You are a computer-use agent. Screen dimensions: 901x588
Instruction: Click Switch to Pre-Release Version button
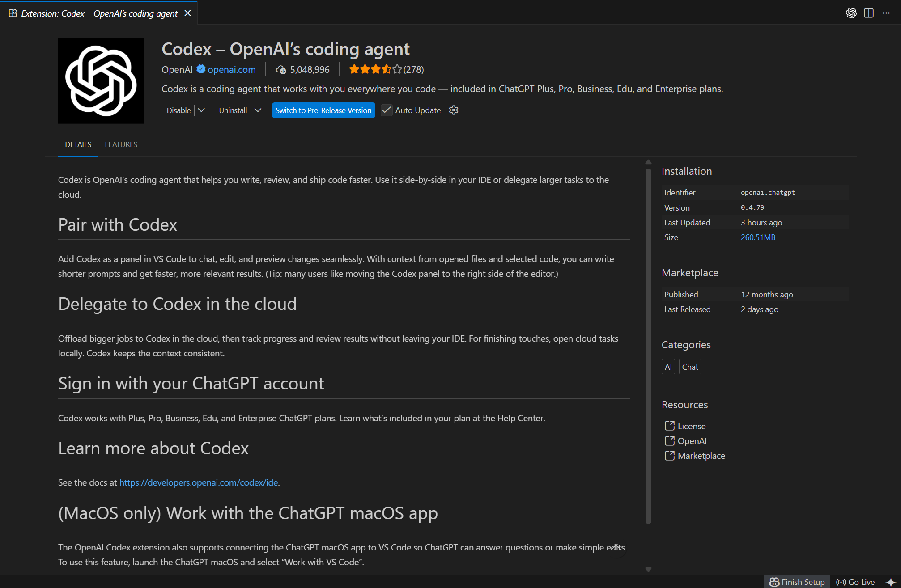[323, 110]
